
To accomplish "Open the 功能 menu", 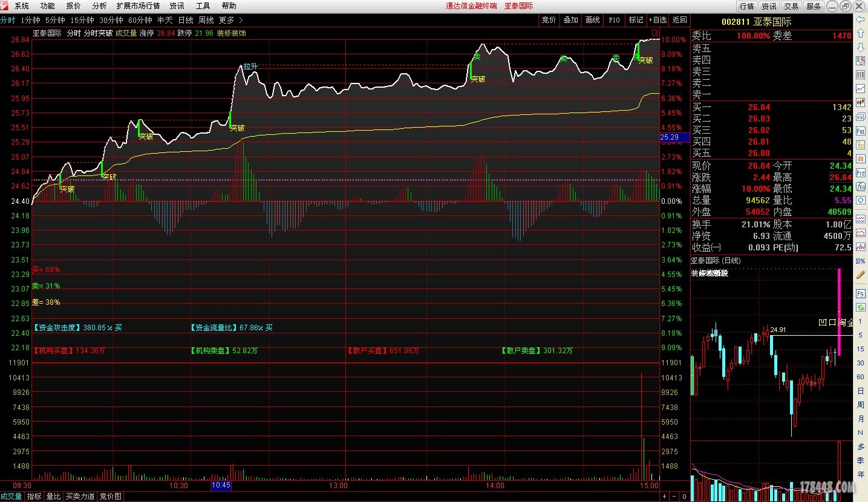I will point(47,6).
